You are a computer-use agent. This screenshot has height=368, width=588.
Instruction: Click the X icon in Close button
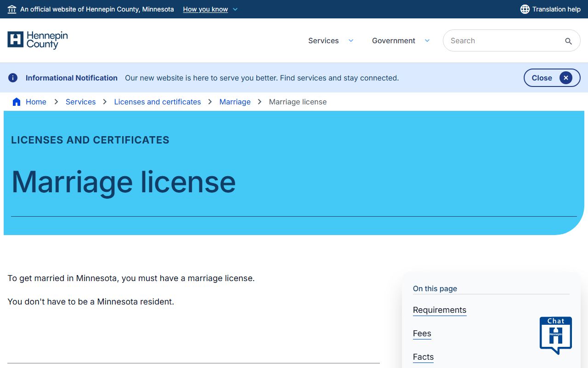coord(566,78)
